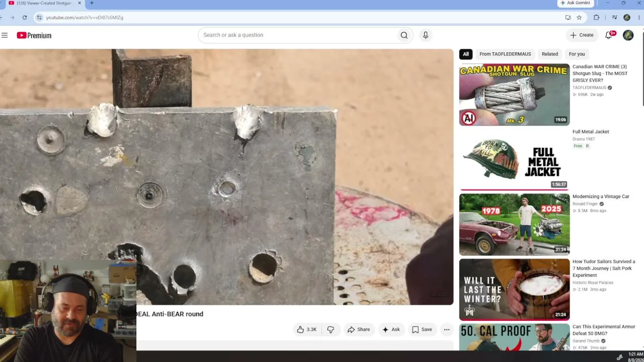Visit Historic Royal Palaces channel link
644x362 pixels.
point(593,283)
